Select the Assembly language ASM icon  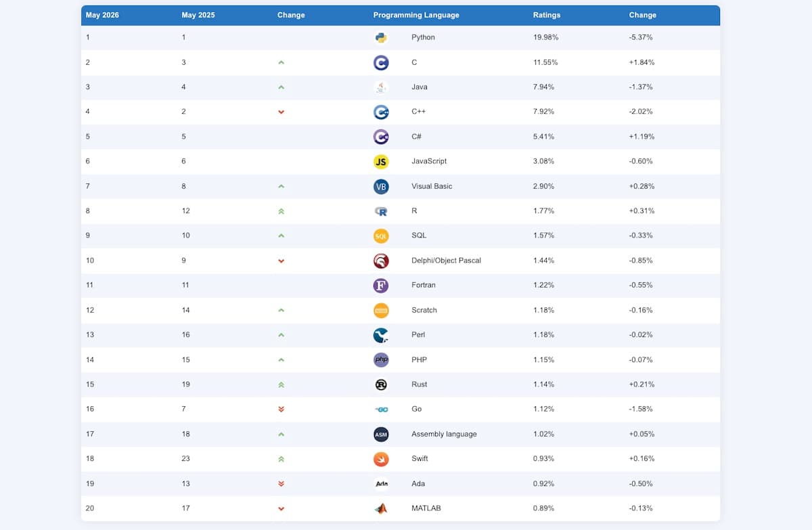tap(381, 434)
